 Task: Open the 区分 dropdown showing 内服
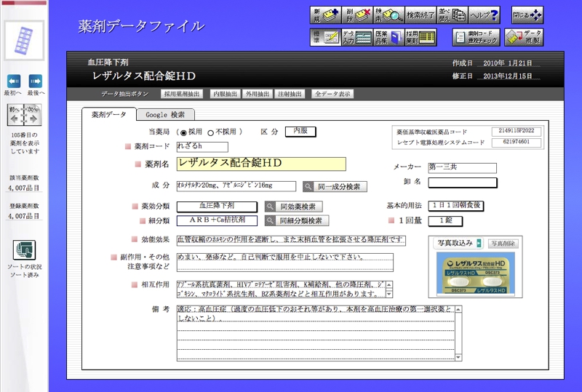click(x=300, y=132)
